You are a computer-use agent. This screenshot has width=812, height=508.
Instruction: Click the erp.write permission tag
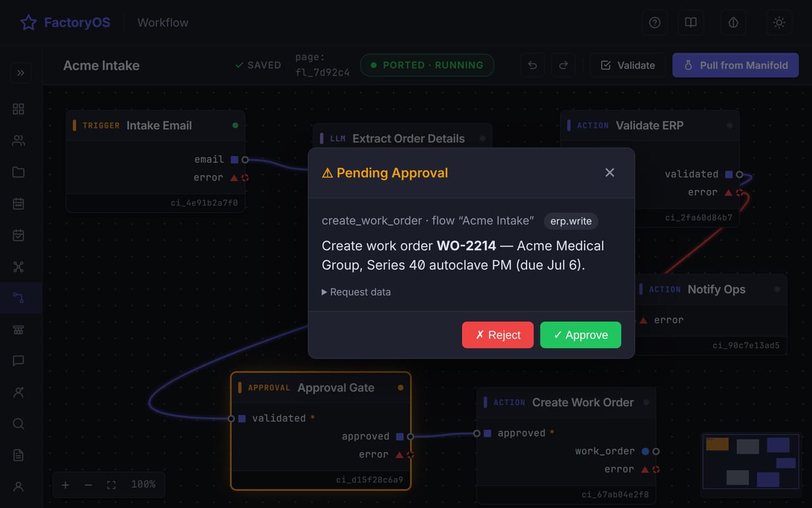[x=571, y=221]
